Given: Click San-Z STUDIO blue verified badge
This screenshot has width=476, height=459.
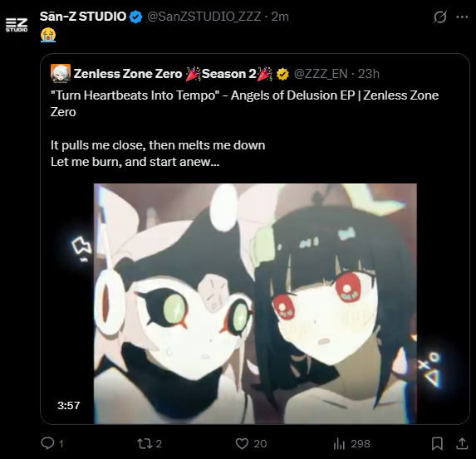Looking at the screenshot, I should coord(136,17).
